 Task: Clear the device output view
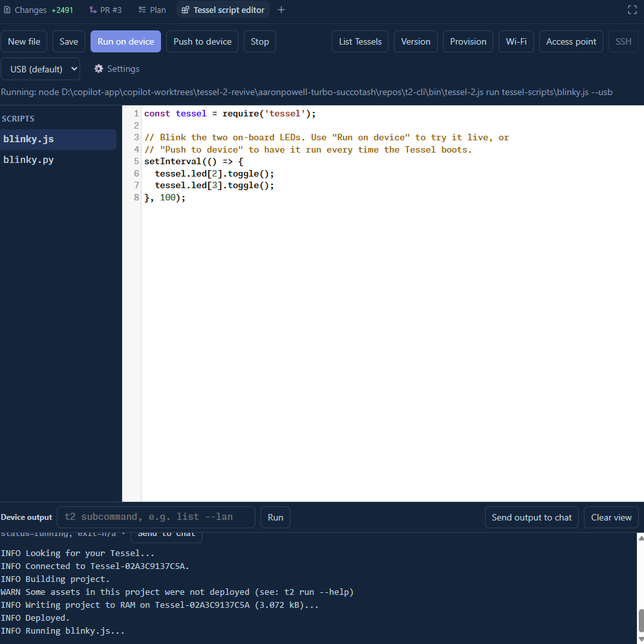611,517
